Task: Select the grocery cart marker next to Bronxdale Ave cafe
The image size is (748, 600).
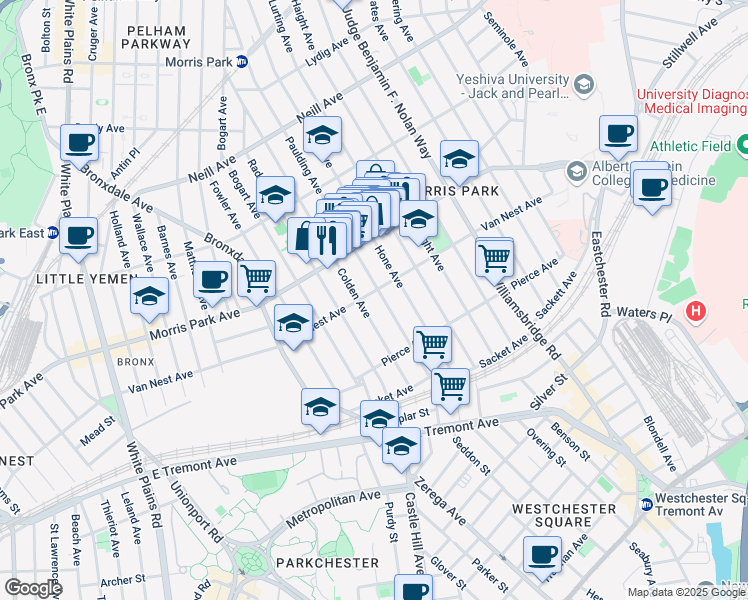Action: click(257, 278)
